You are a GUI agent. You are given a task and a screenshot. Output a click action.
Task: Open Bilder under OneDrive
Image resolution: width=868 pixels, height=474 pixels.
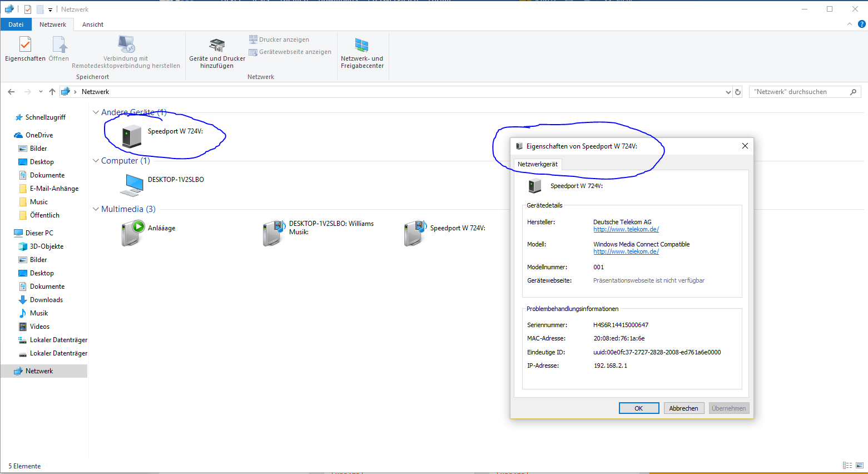[x=38, y=149]
